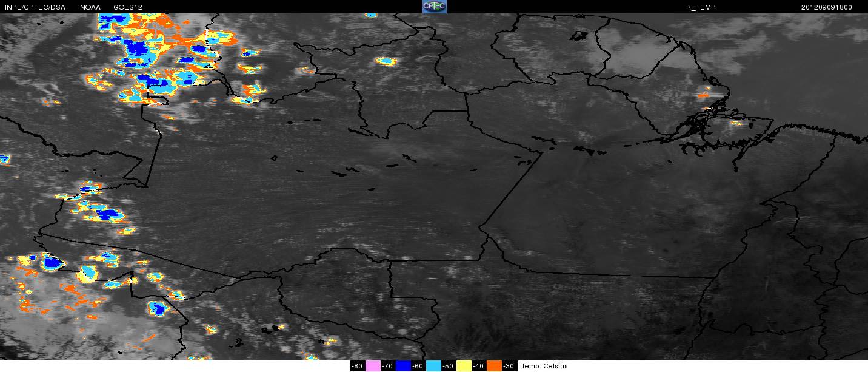Screen dimensions: 868x372
Task: Click the CPTEC logo in the header
Action: [x=434, y=7]
